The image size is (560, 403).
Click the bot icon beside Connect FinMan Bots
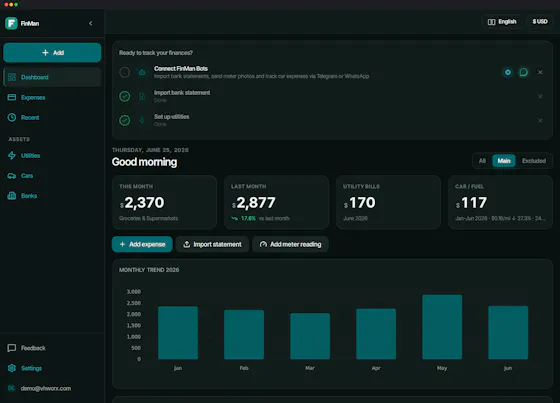[x=142, y=72]
